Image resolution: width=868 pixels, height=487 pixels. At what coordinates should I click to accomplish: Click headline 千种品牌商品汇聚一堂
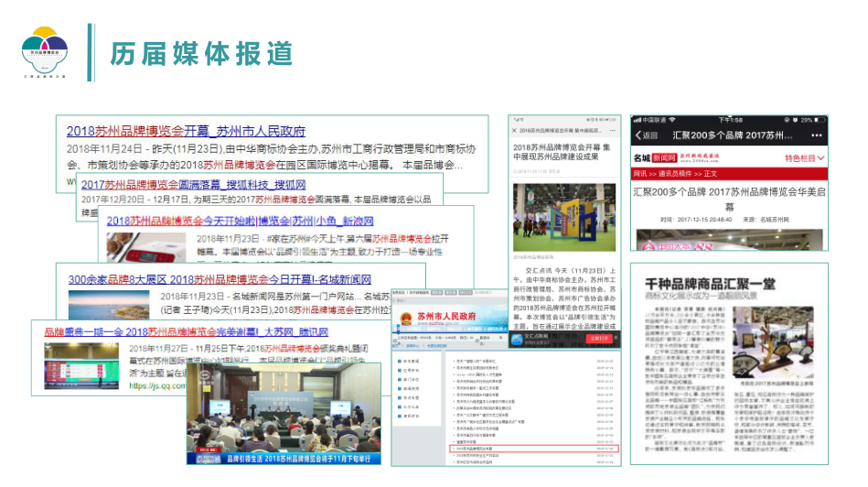pyautogui.click(x=711, y=284)
